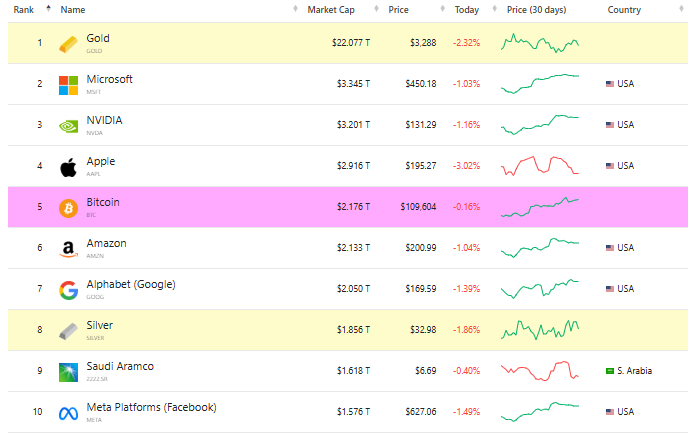Screen dimensions: 697x434
Task: Sort the table by Rank column
Action: 48,8
